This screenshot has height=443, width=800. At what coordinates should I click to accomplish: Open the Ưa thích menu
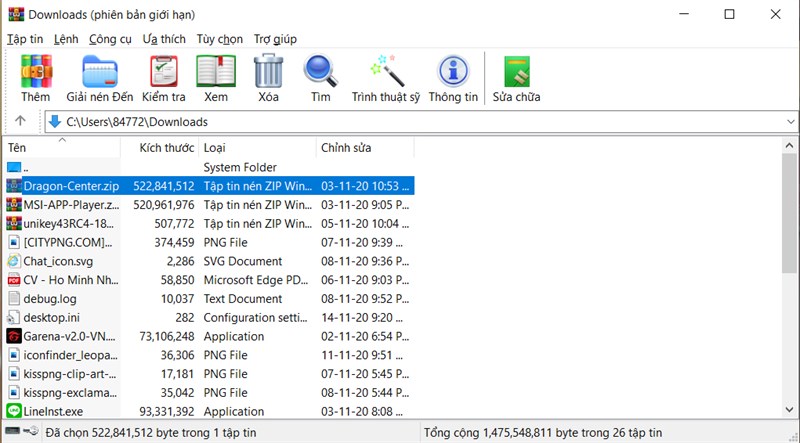[x=164, y=39]
